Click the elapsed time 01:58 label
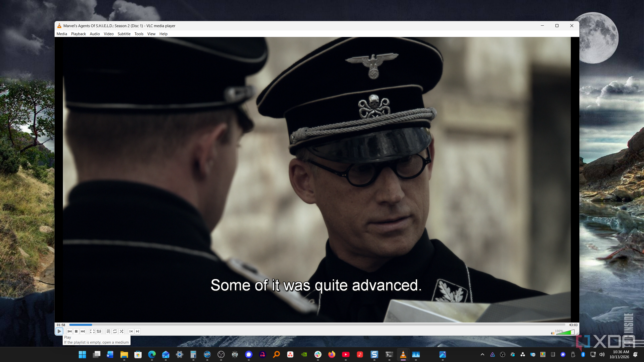This screenshot has width=644, height=362. (61, 325)
